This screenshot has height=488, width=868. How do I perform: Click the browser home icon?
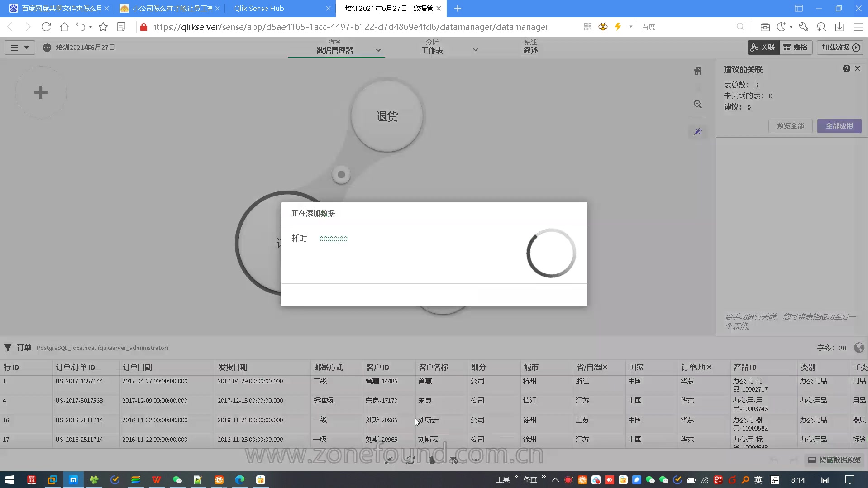point(64,27)
